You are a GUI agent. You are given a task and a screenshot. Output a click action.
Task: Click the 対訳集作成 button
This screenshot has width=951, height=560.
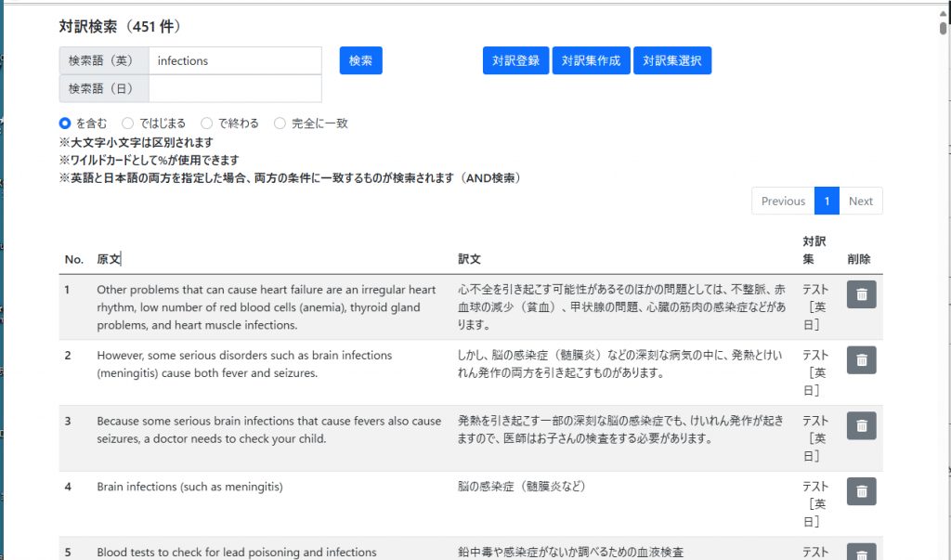(x=592, y=60)
